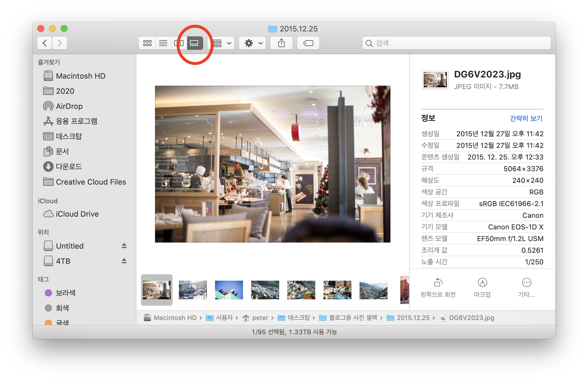Eject the Untitled volume
Viewport: 588px width, 382px height.
pos(124,246)
